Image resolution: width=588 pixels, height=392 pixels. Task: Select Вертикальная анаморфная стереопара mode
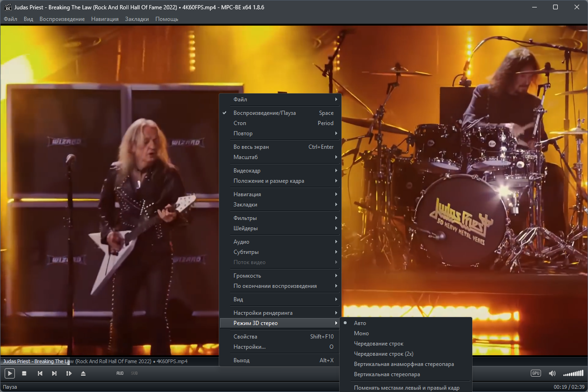[406, 364]
